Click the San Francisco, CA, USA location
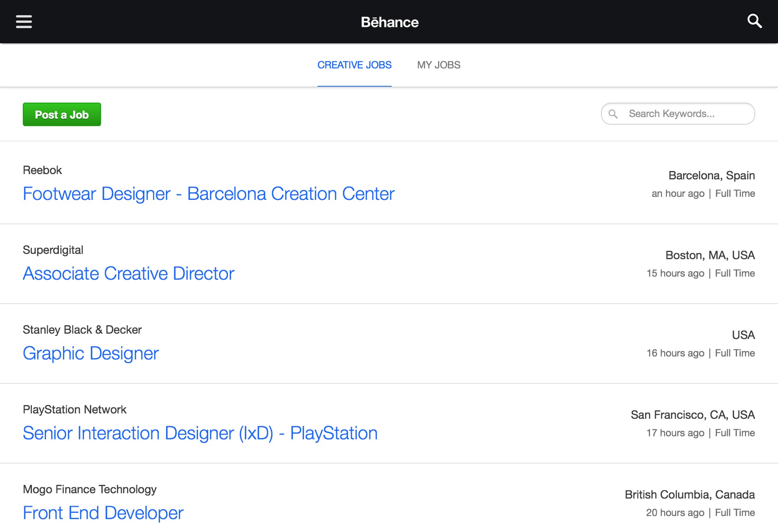 pyautogui.click(x=693, y=415)
